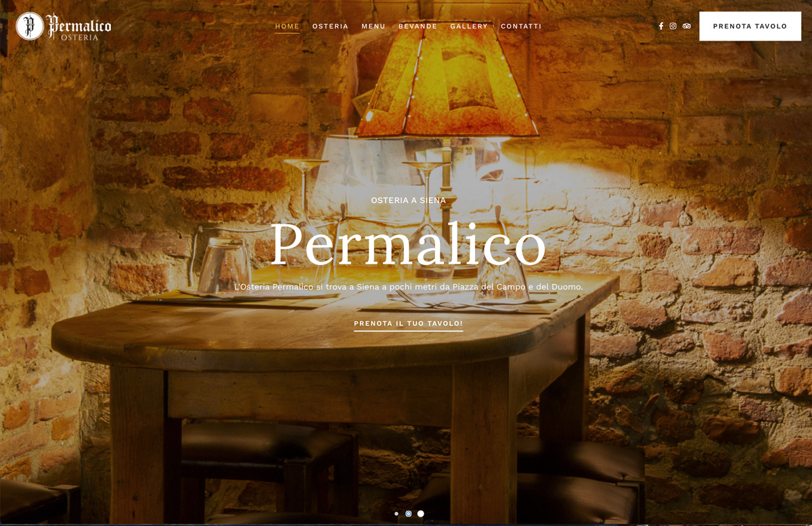Click the large Permalico hero heading
Viewport: 812px width, 526px height.
408,243
